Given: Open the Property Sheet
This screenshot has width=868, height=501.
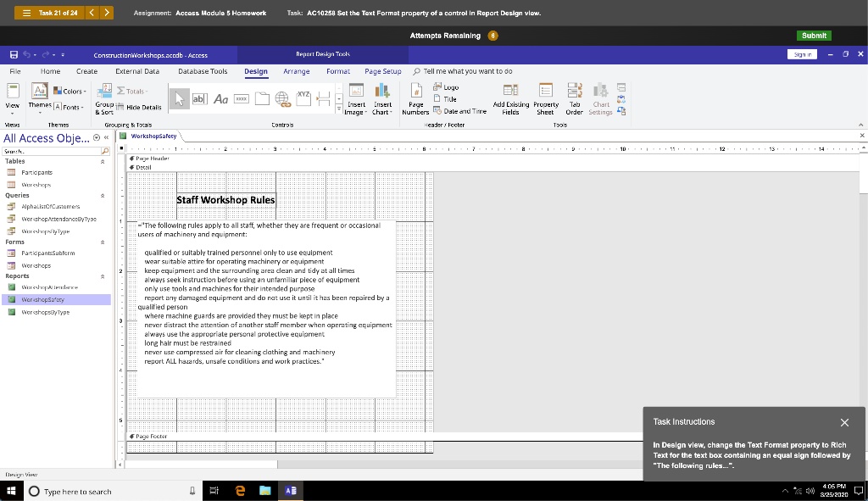Looking at the screenshot, I should click(545, 99).
